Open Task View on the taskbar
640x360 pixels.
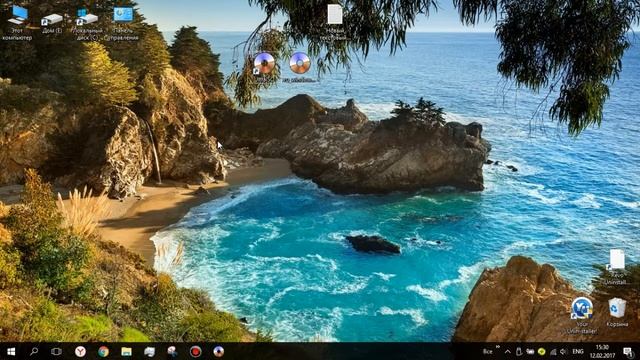pyautogui.click(x=56, y=351)
